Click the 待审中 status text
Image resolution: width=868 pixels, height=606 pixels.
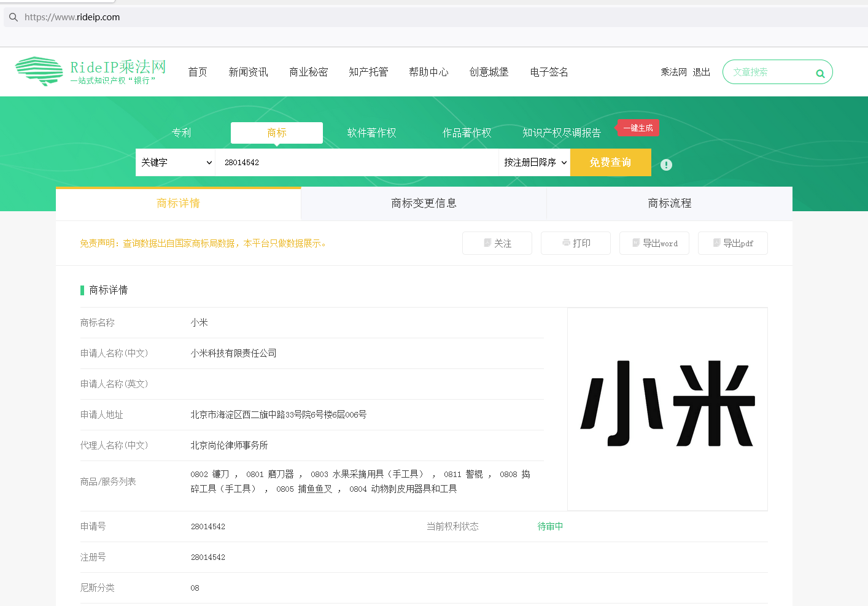tap(550, 526)
